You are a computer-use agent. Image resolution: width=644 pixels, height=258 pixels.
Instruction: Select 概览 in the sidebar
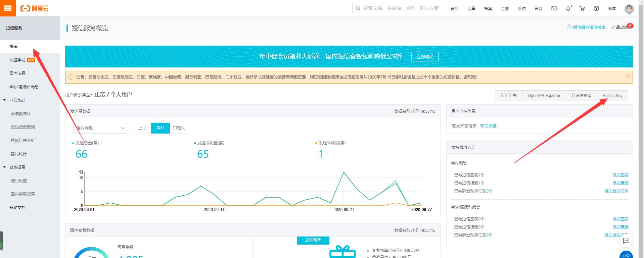pyautogui.click(x=30, y=46)
